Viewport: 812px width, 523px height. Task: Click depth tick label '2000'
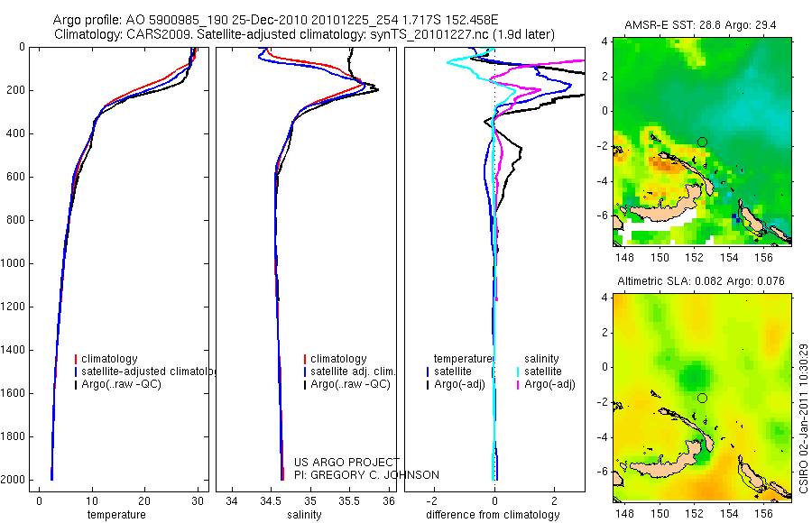(x=12, y=480)
